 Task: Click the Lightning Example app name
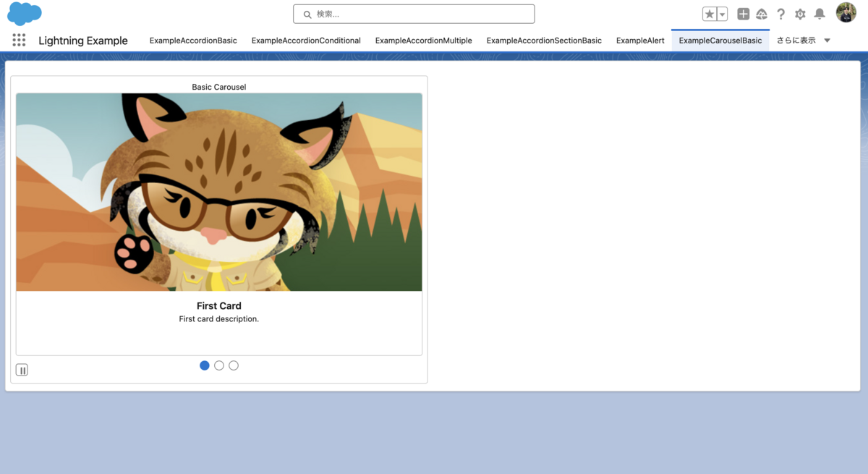coord(82,41)
